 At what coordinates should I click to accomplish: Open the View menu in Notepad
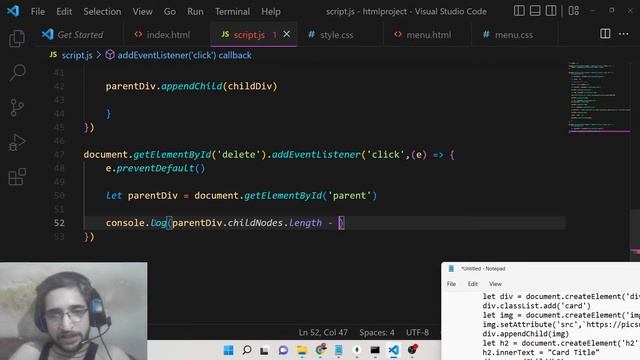pyautogui.click(x=495, y=284)
